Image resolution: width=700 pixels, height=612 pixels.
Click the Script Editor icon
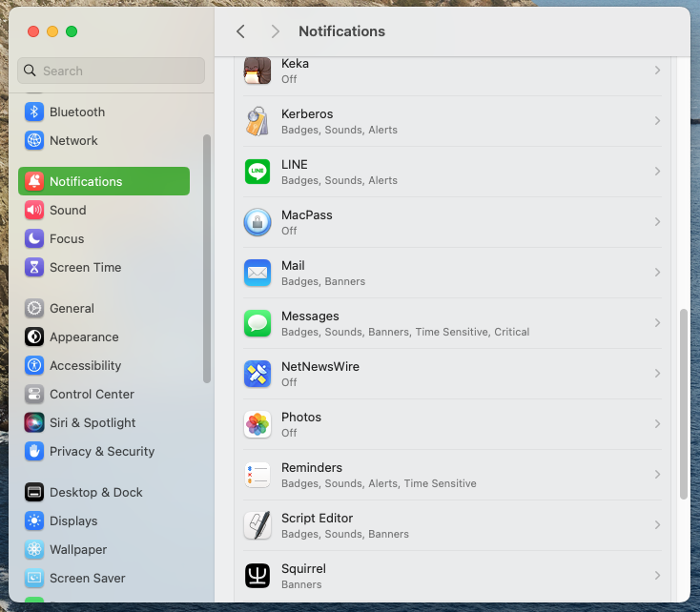(257, 525)
